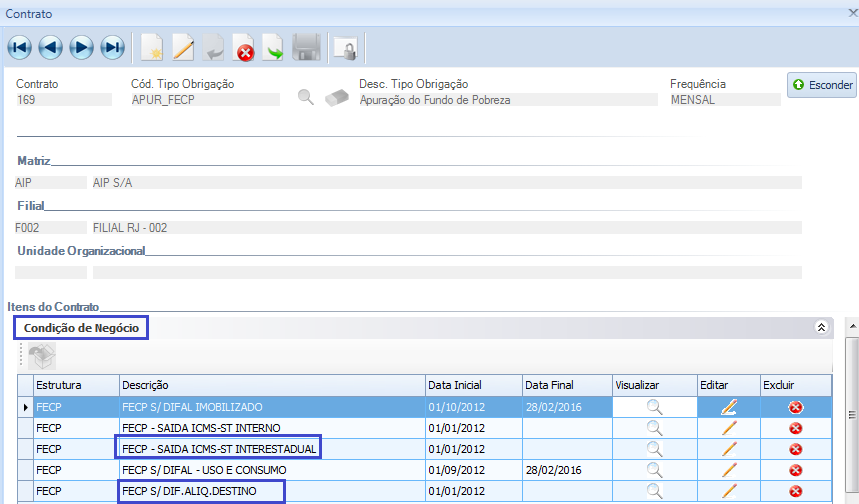Visualize the FECP S/ DIFAL IMOBILIZADO row

tap(655, 407)
